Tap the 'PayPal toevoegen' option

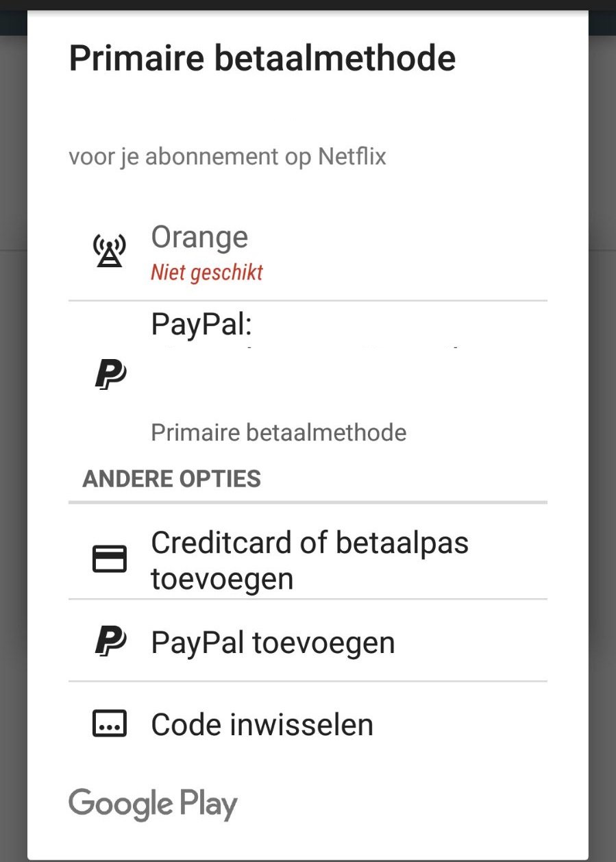(x=273, y=643)
